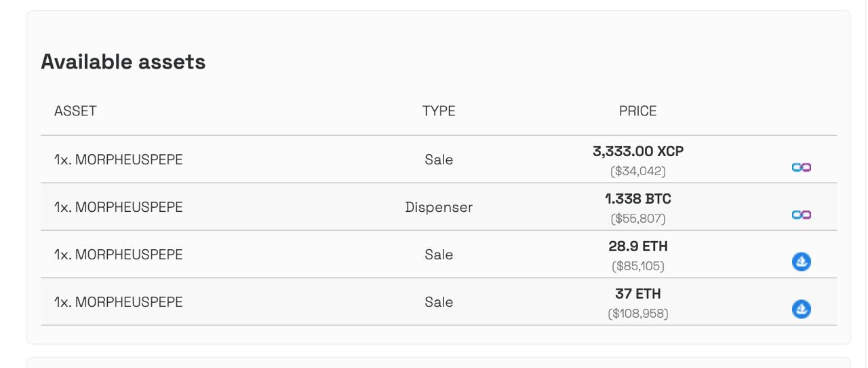Select MORPHEUSPEPE asset in the 28.9 ETH row
Image resolution: width=868 pixels, height=368 pixels.
[x=119, y=255]
